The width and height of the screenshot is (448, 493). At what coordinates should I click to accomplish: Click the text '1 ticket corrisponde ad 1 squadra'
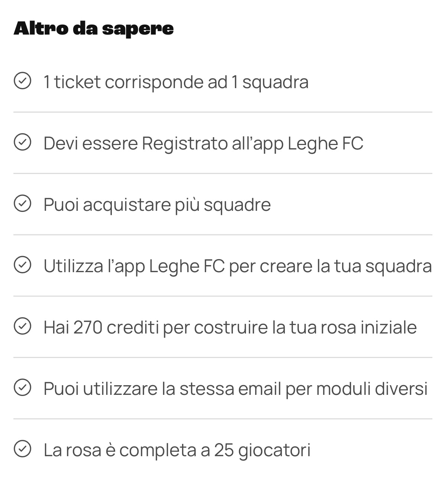point(176,82)
